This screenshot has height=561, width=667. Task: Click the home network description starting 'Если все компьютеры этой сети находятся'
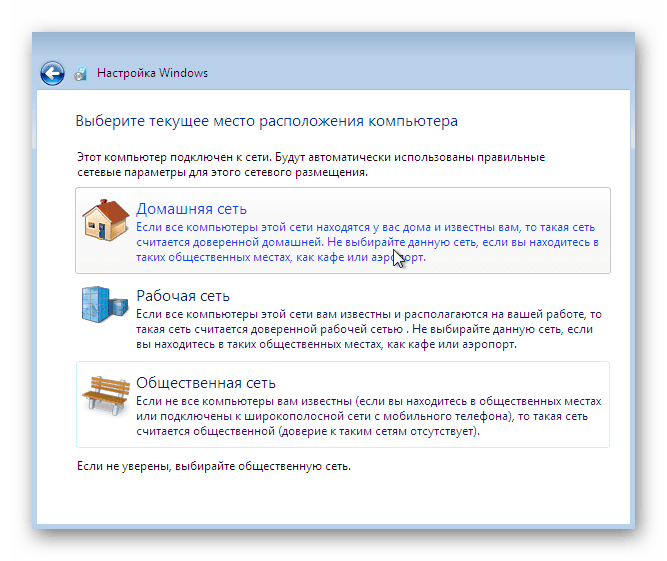[368, 242]
